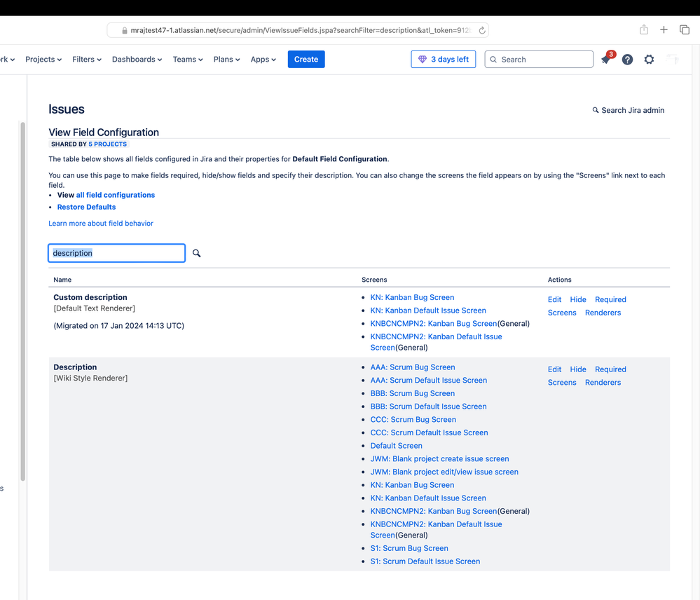Open AAA: Scrum Bug Screen link
Image resolution: width=700 pixels, height=600 pixels.
pos(413,367)
